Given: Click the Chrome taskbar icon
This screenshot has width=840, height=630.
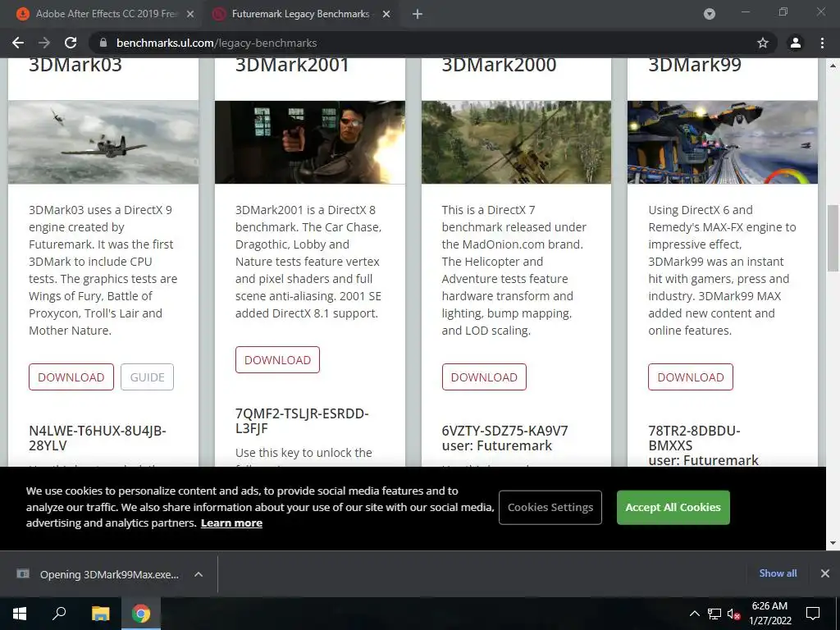Looking at the screenshot, I should click(141, 614).
